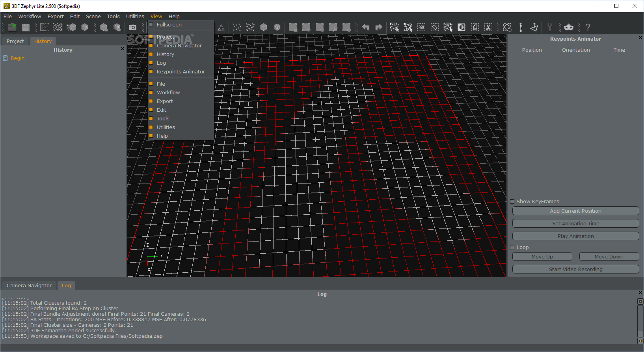Image resolution: width=644 pixels, height=352 pixels.
Task: Open the Help menu in menu bar
Action: (174, 16)
